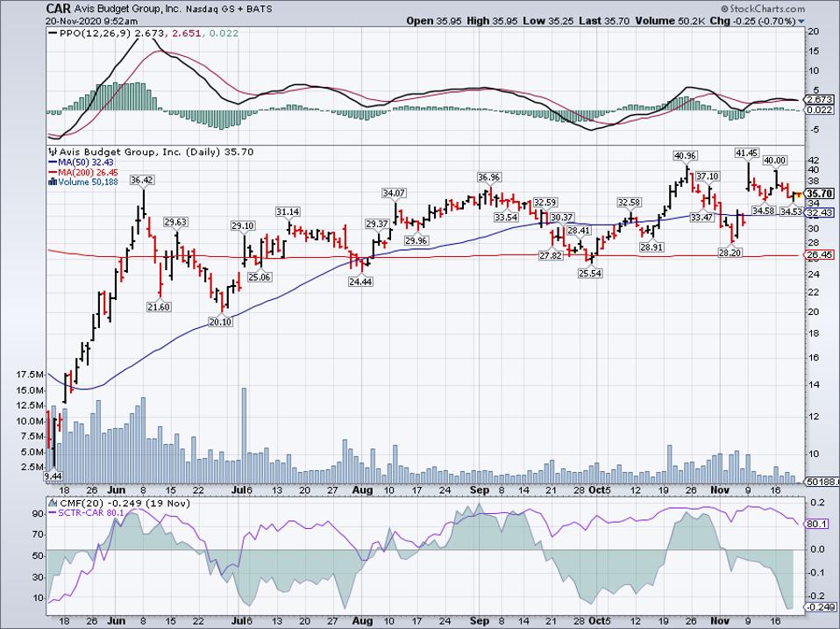
Task: Click the Chg -0.25 (-0.70%) value
Action: coord(754,21)
